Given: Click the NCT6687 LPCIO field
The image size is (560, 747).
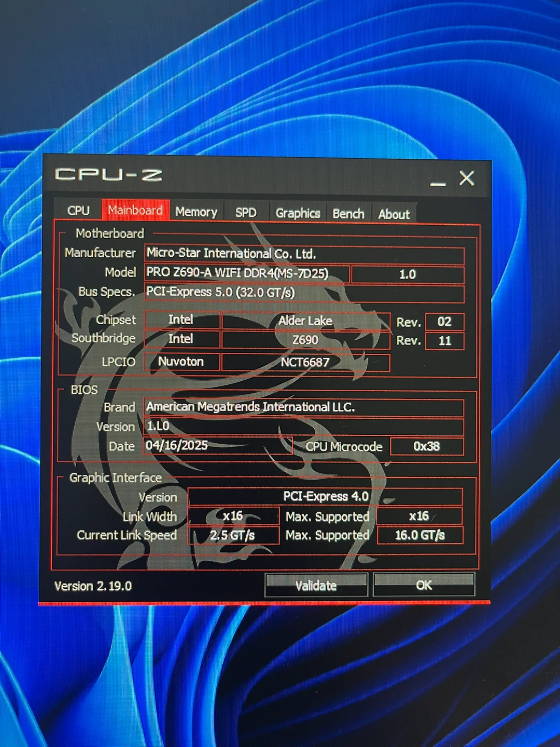Looking at the screenshot, I should [305, 362].
